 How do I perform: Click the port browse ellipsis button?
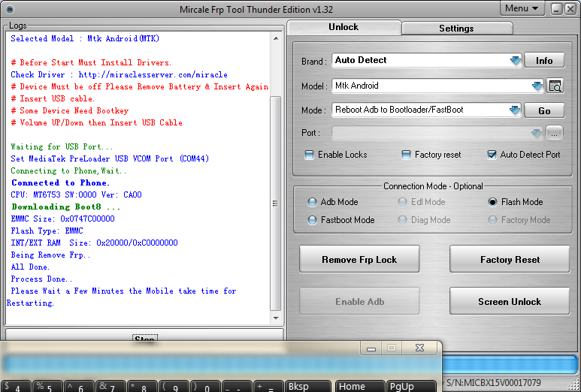coord(554,133)
